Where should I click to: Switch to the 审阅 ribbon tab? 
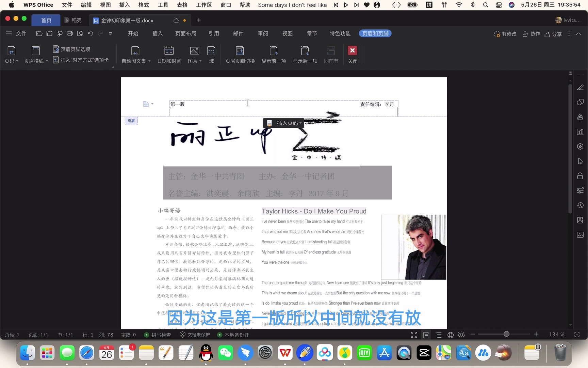click(x=263, y=33)
